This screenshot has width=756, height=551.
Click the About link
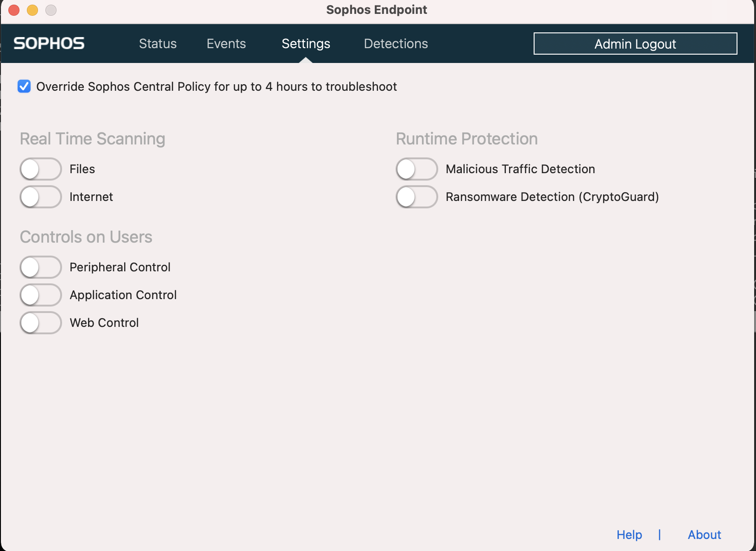point(704,535)
